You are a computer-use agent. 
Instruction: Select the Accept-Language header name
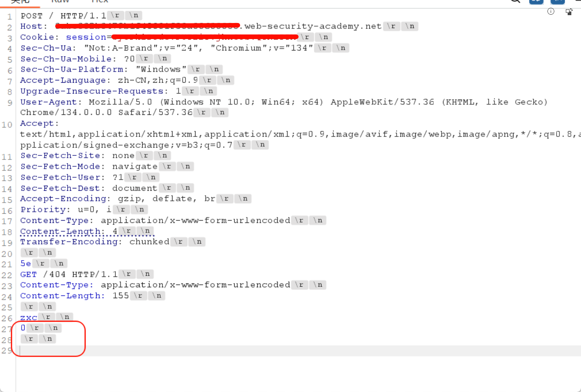[65, 80]
